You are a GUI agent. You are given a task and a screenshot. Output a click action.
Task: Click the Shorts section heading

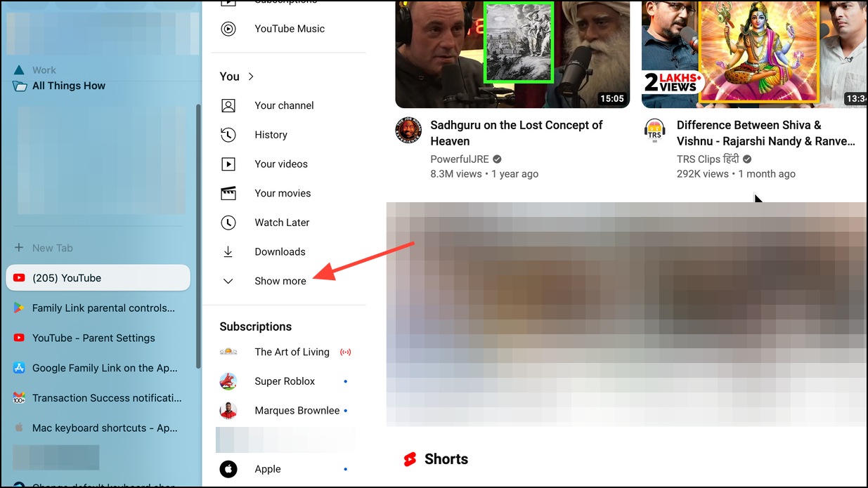click(446, 459)
